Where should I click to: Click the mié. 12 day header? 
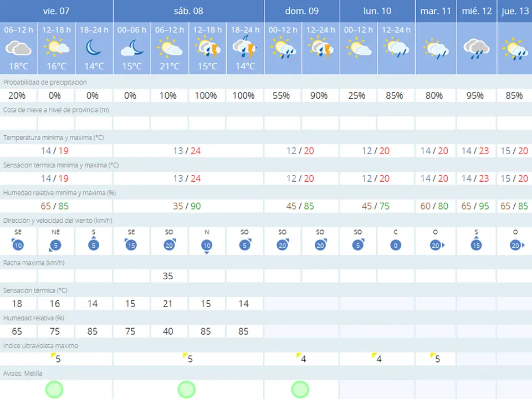pos(477,11)
